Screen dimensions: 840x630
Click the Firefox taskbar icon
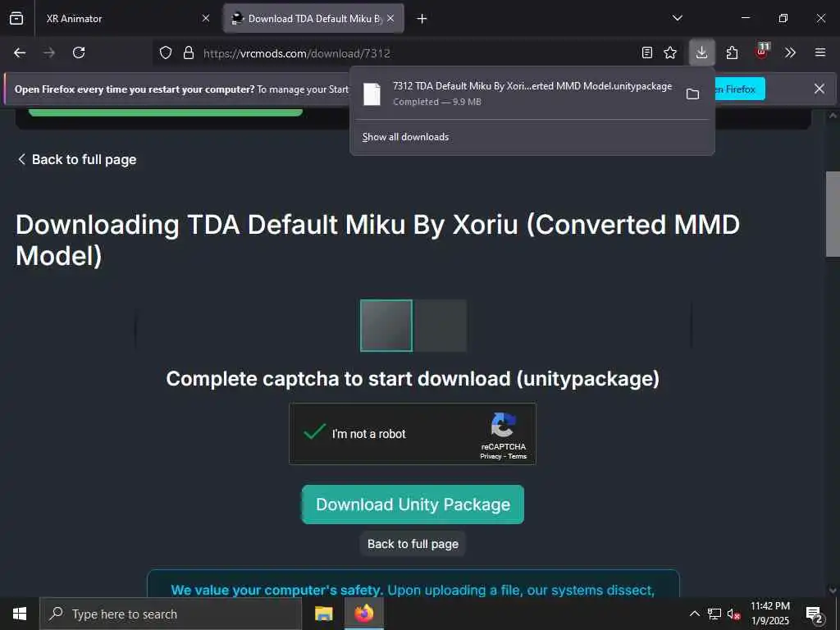pos(363,614)
